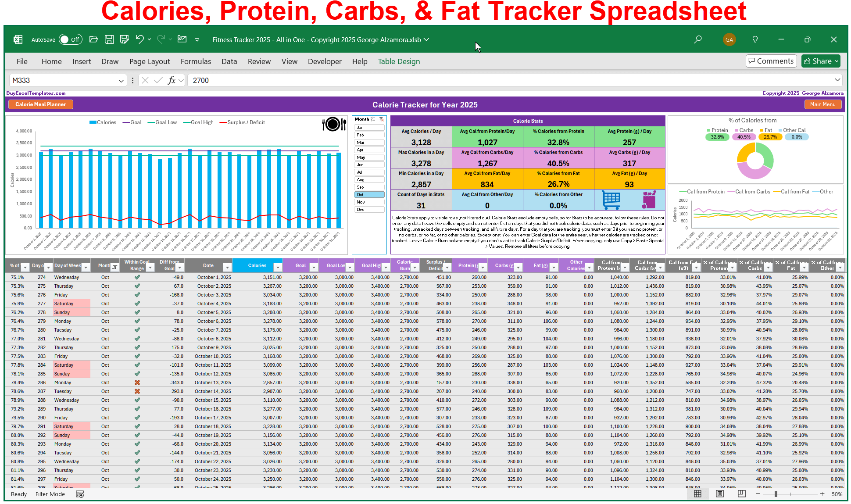This screenshot has height=504, width=851.
Task: Clear the filter in the Month slicer
Action: click(x=381, y=119)
